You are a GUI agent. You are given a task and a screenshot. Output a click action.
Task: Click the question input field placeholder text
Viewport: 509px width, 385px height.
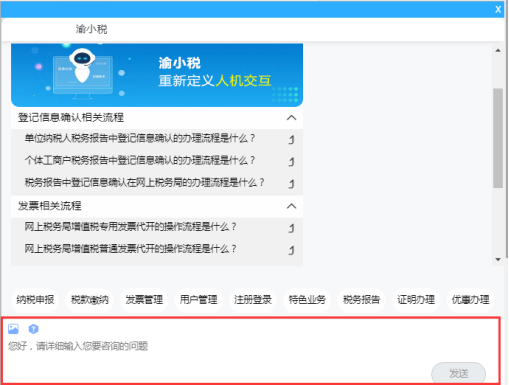pyautogui.click(x=78, y=346)
